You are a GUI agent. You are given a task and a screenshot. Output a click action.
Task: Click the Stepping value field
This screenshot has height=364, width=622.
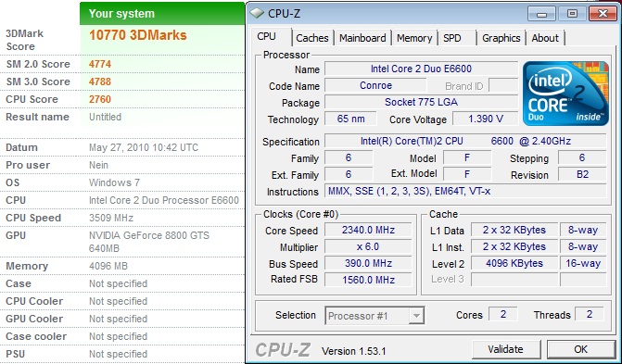click(x=582, y=157)
